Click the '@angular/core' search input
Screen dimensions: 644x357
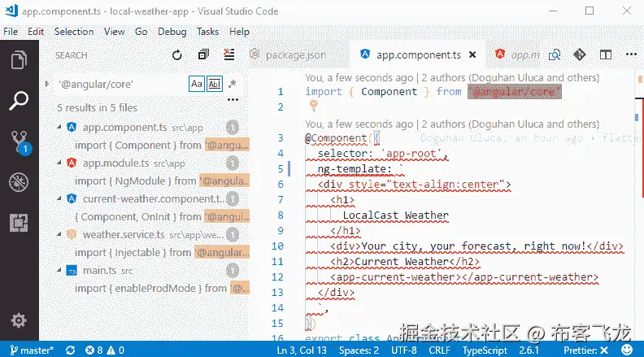pos(121,85)
